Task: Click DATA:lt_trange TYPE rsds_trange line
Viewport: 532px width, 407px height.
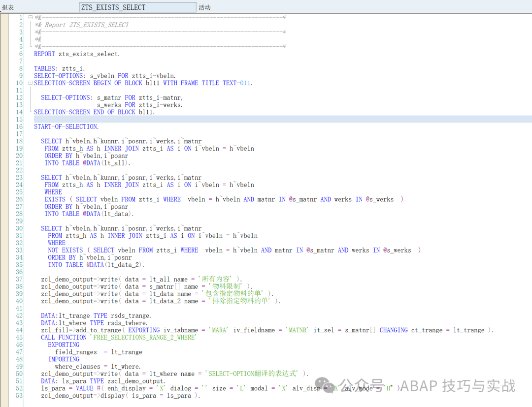Action: [x=96, y=315]
